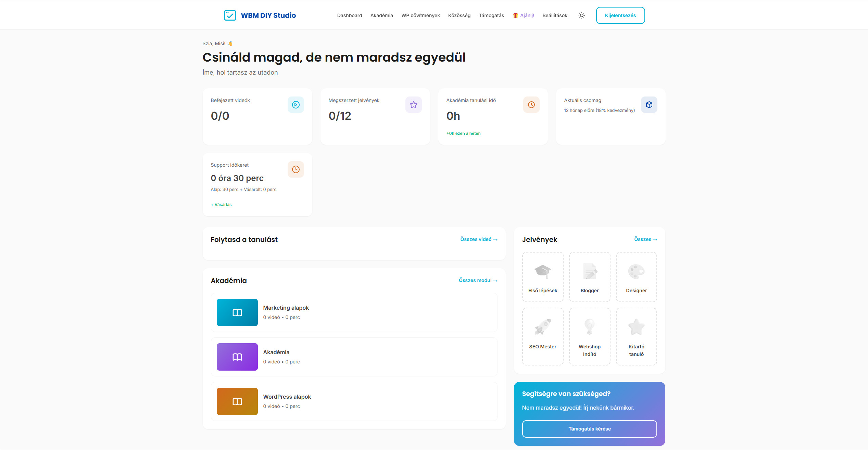Open the WordPress alapok module row

point(354,401)
